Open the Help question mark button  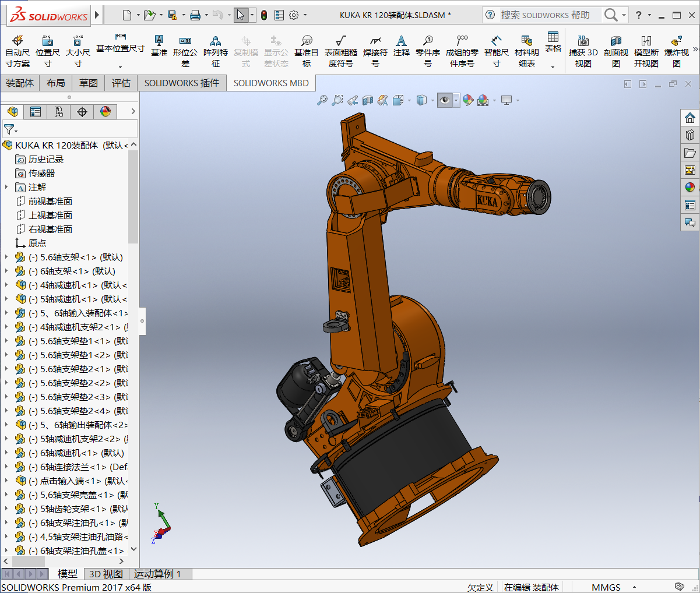coord(639,15)
